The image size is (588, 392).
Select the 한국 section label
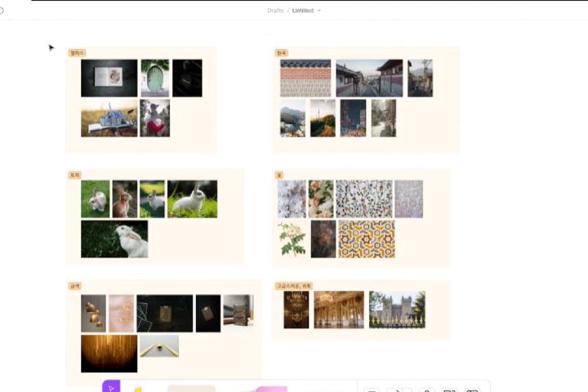[282, 53]
